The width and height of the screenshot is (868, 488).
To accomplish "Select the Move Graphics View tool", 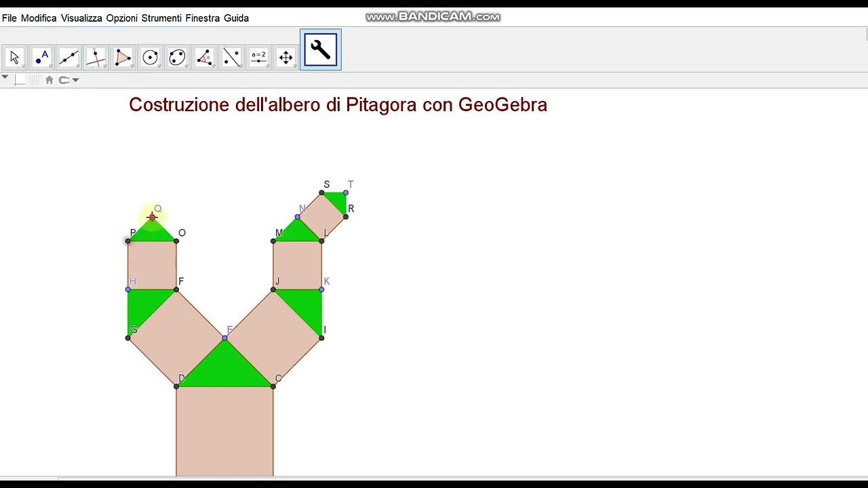I will 285,58.
